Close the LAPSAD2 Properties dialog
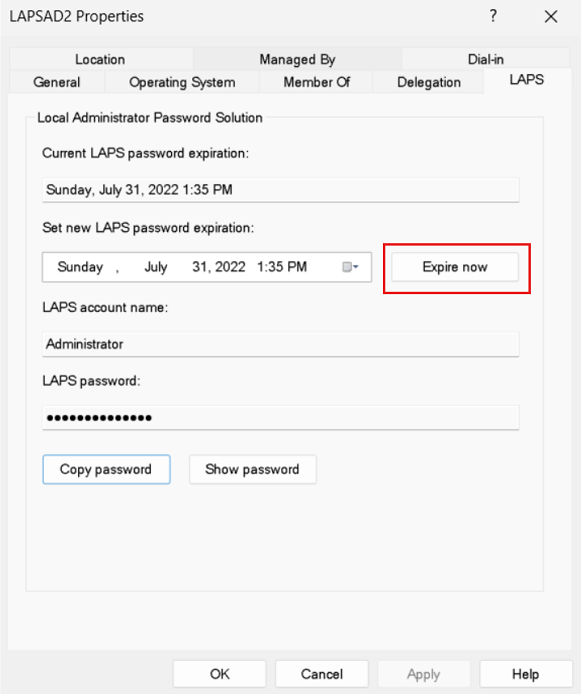The width and height of the screenshot is (581, 694). [x=551, y=17]
